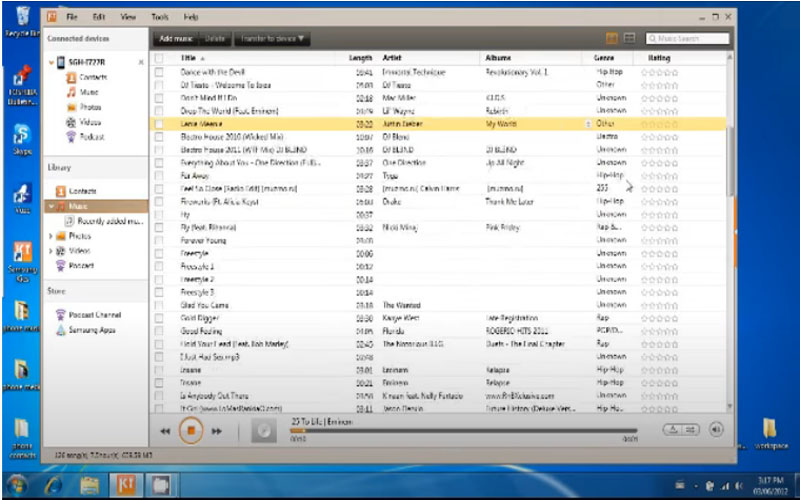
Task: Open Skype desktop shortcut
Action: (22, 139)
